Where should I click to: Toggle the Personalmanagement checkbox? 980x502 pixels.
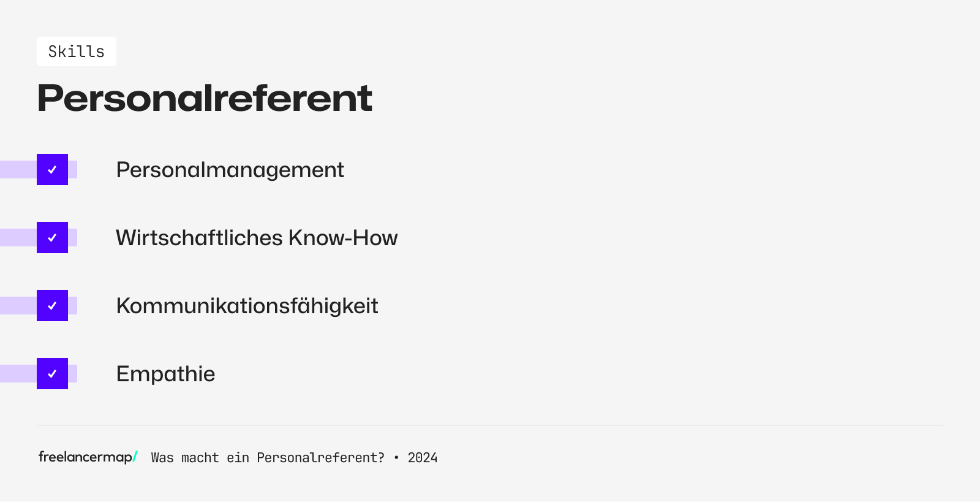[52, 170]
